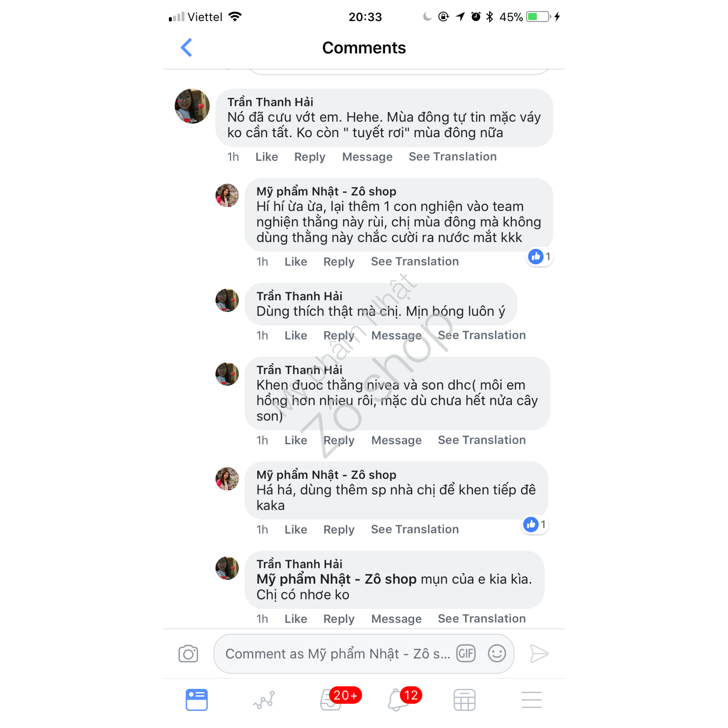Screen dimensions: 728x728
Task: Open the GIF picker in comment box
Action: pyautogui.click(x=466, y=653)
